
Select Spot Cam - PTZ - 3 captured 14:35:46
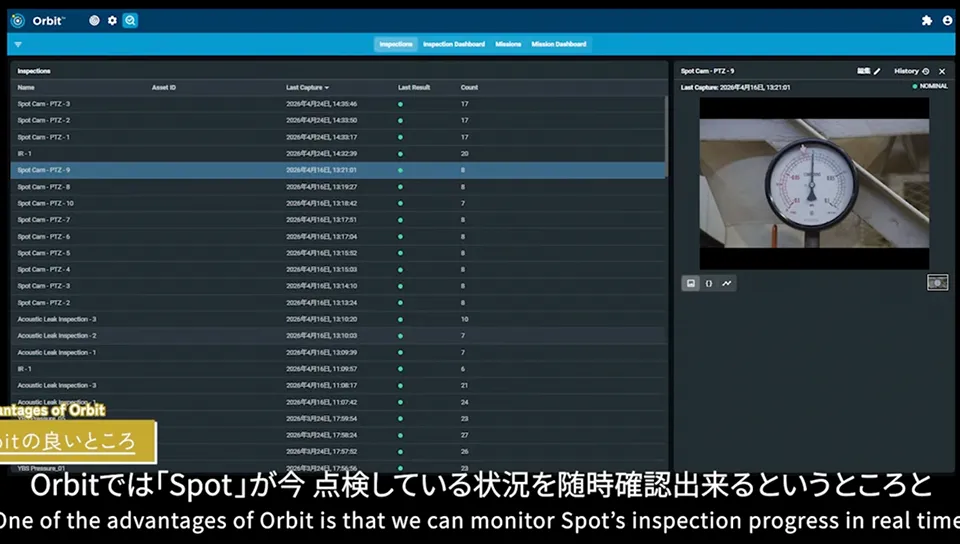coord(339,104)
